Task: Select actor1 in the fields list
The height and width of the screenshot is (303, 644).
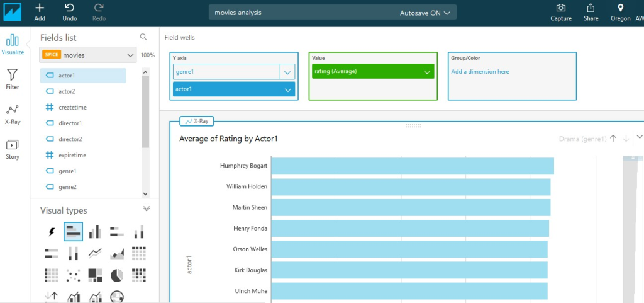Action: click(x=83, y=76)
